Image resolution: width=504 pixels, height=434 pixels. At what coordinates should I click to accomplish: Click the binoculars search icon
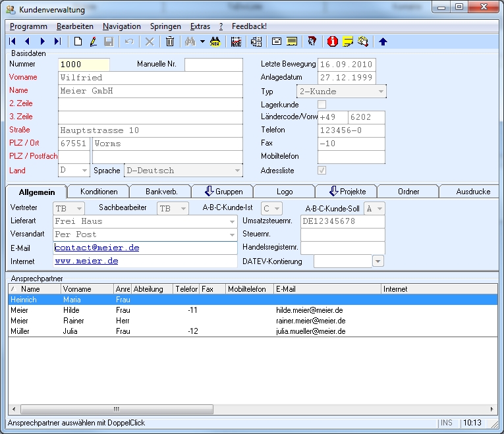point(190,41)
